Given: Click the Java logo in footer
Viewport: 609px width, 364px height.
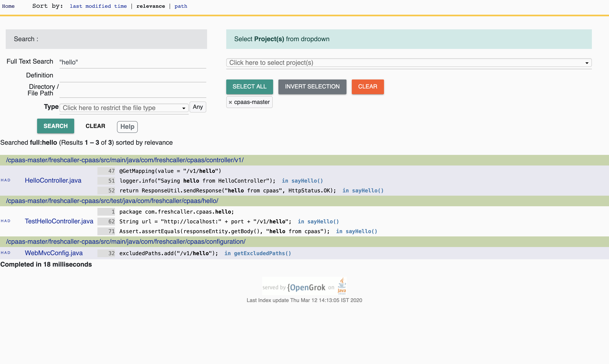Looking at the screenshot, I should click(x=342, y=286).
